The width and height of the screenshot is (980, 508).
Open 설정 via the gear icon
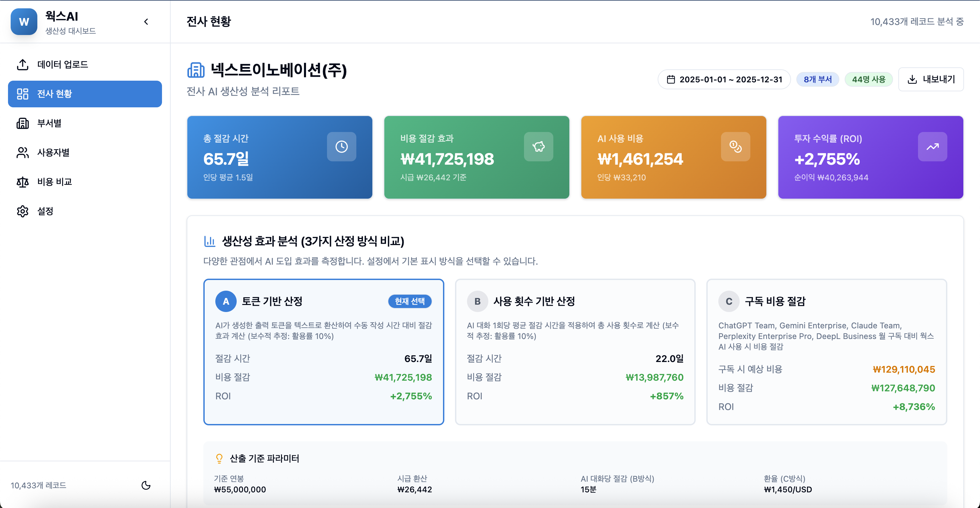click(x=22, y=211)
